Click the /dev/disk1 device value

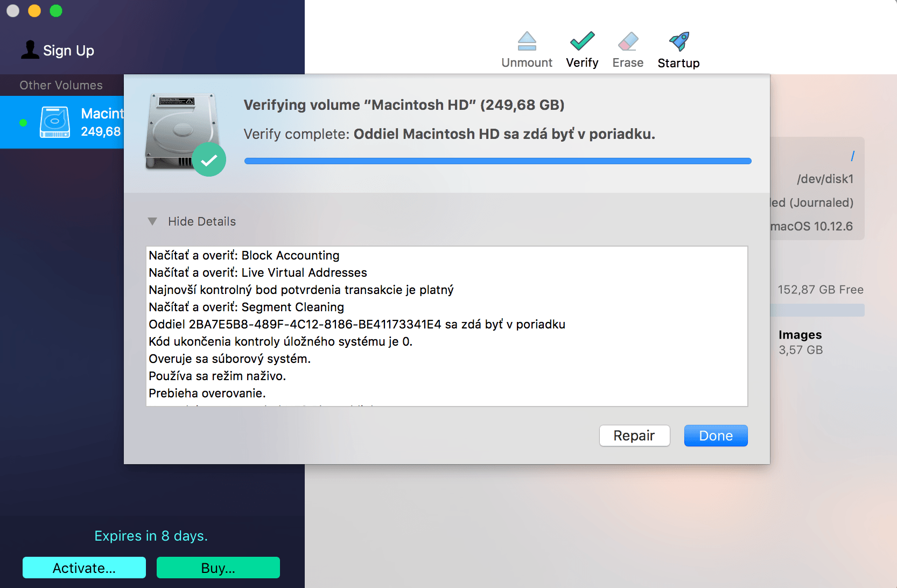(825, 179)
